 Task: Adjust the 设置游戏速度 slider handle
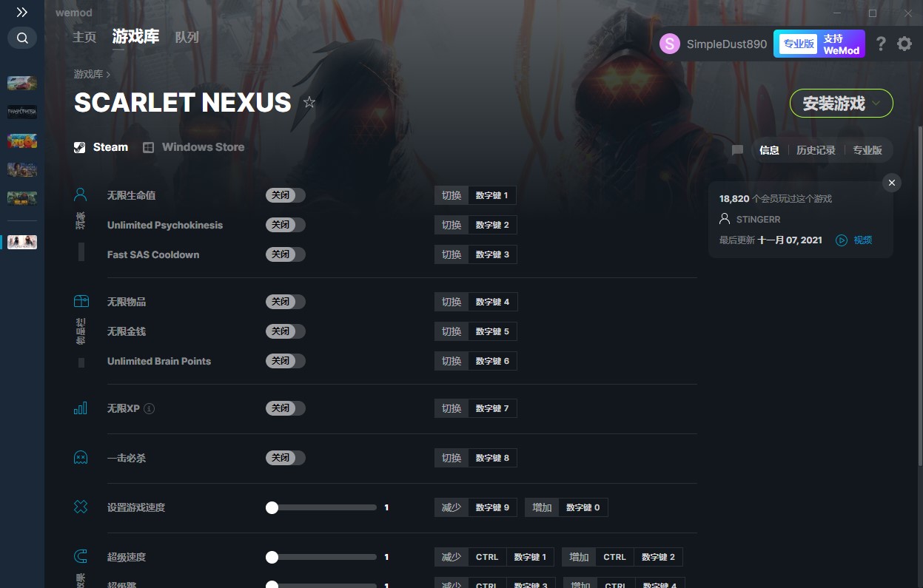click(272, 507)
